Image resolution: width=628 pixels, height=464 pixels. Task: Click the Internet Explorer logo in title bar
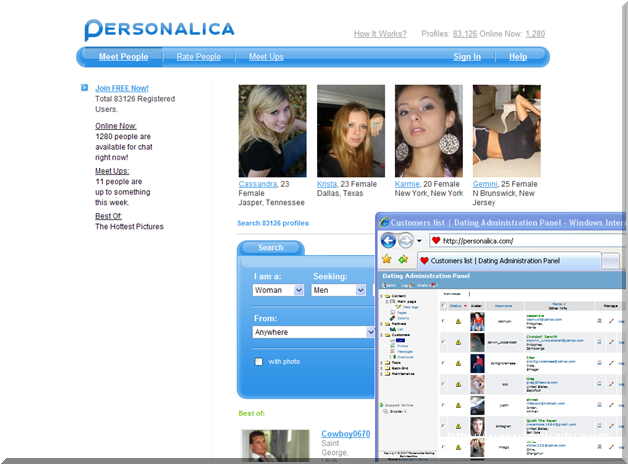click(x=384, y=222)
